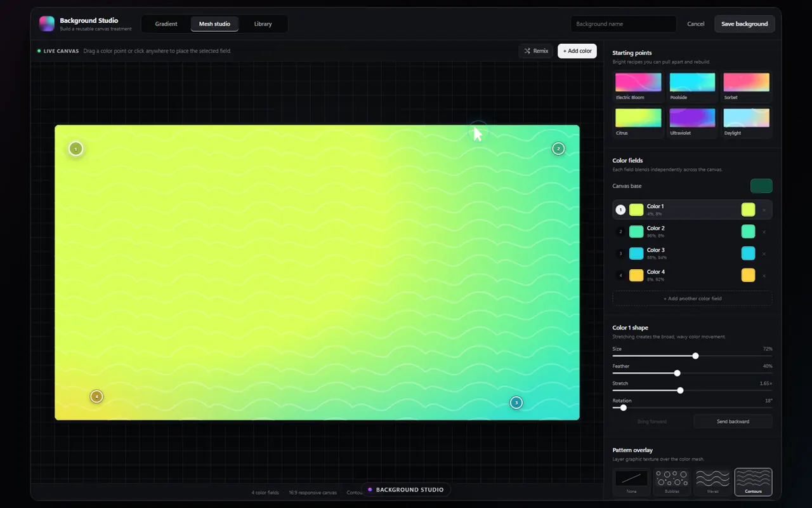Image resolution: width=812 pixels, height=508 pixels.
Task: Open the Color 2 picker swatch on the right
Action: [748, 232]
